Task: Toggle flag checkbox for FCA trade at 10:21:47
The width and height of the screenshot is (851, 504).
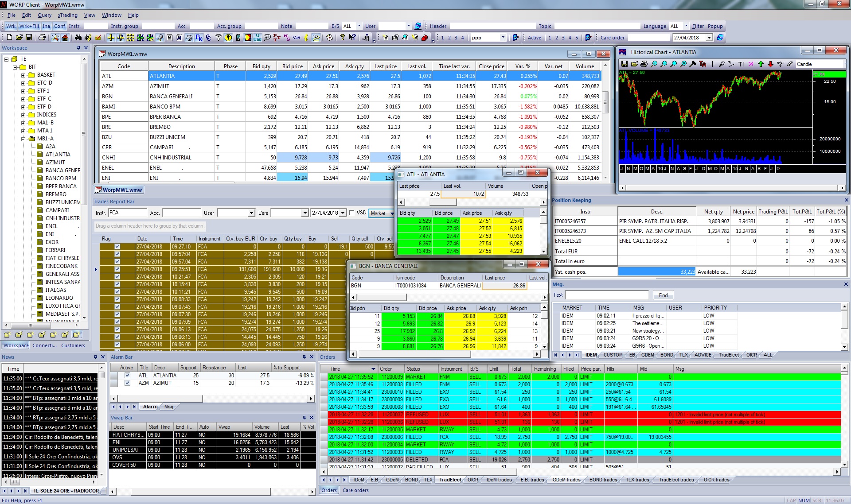Action: [x=117, y=277]
